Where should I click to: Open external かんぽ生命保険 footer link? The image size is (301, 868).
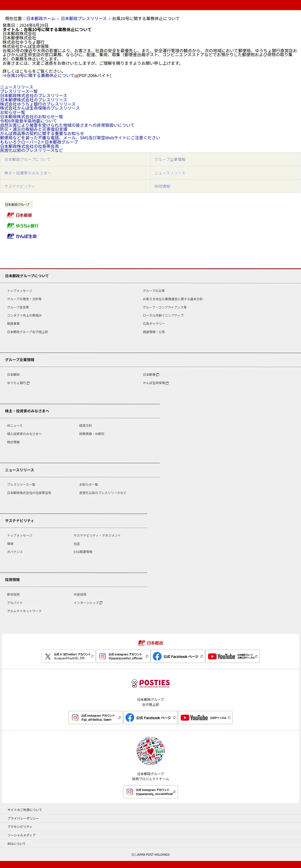(156, 383)
